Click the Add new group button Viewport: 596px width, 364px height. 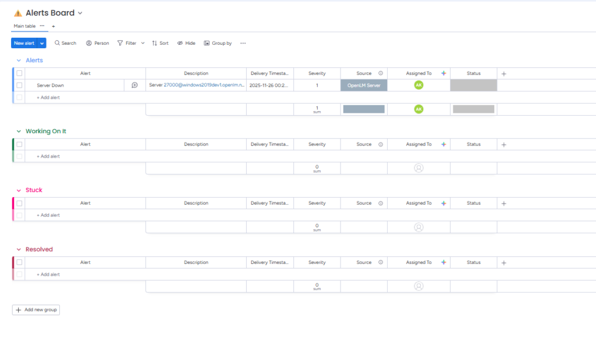point(36,310)
